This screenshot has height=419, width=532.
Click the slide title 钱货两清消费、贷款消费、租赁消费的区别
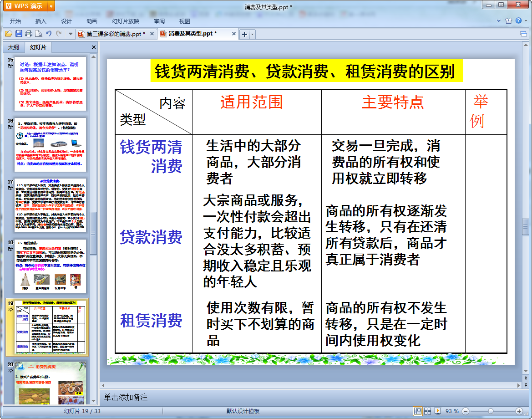coord(307,71)
